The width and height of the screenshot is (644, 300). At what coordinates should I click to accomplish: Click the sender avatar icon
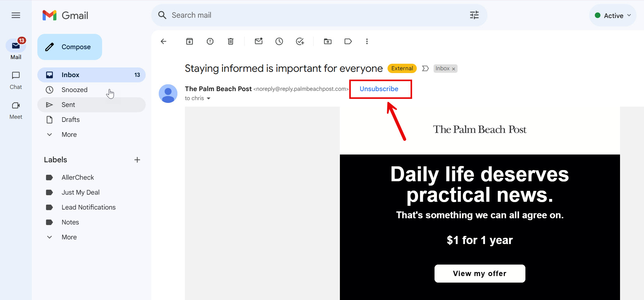click(x=168, y=93)
